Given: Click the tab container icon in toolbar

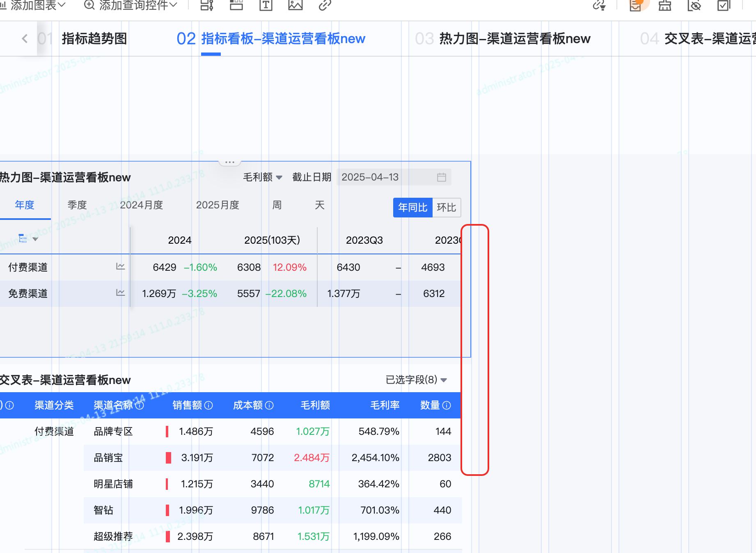Looking at the screenshot, I should point(236,5).
